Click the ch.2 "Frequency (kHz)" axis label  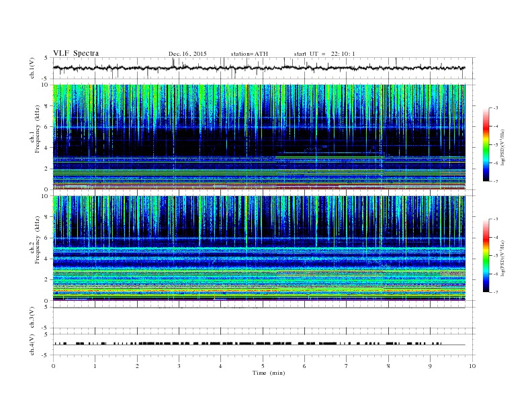(38, 240)
